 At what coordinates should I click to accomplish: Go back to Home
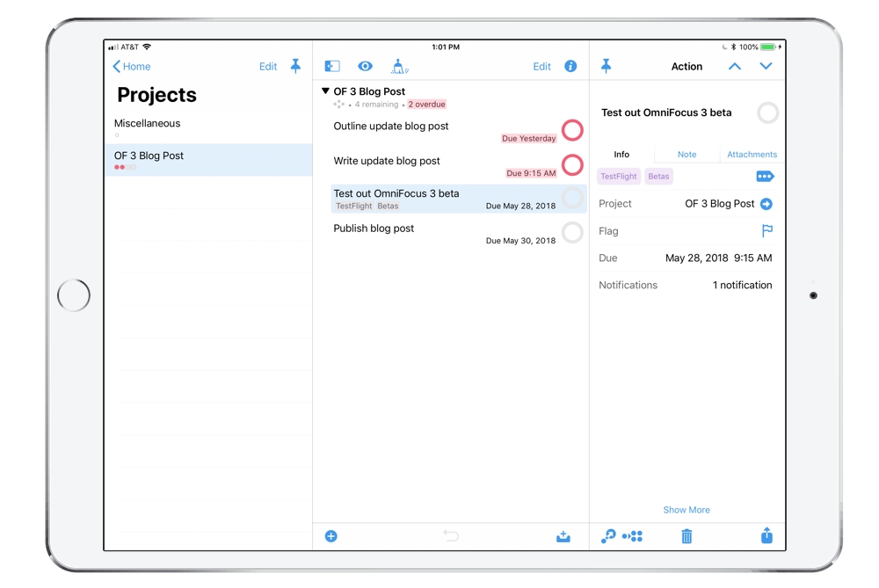(x=132, y=66)
